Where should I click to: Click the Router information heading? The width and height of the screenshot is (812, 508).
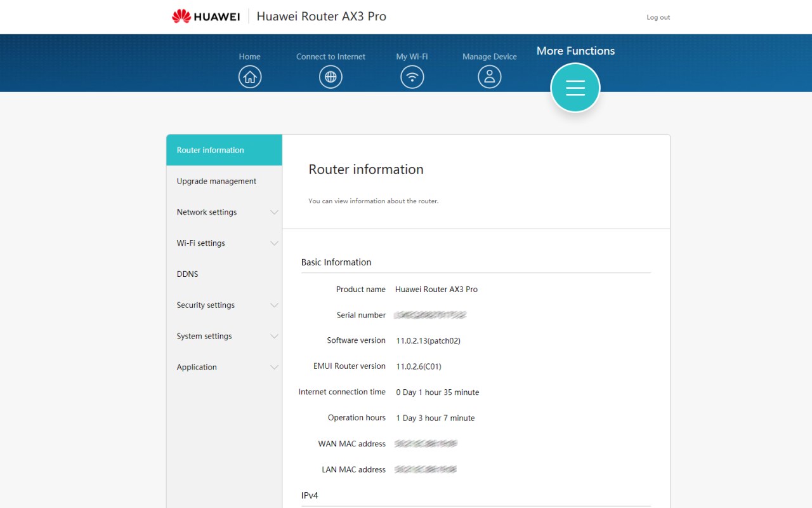coord(366,170)
